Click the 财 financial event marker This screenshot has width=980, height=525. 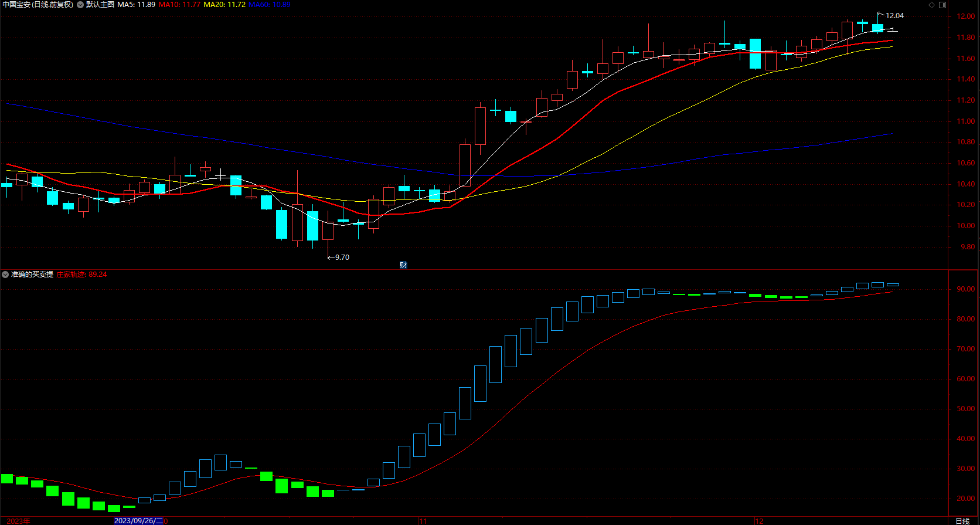403,265
